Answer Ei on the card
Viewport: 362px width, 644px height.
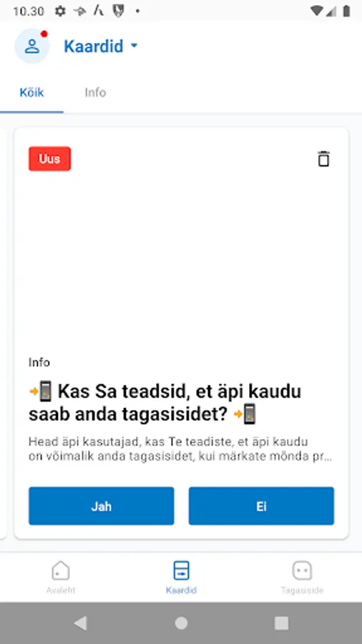tap(261, 506)
